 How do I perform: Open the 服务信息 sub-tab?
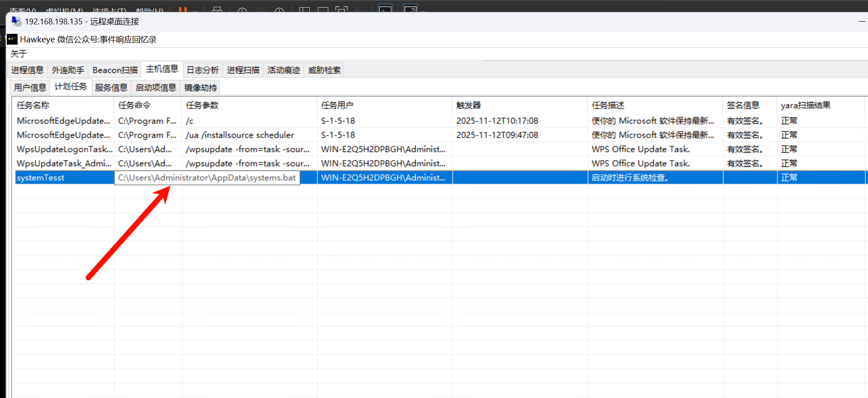pyautogui.click(x=111, y=87)
